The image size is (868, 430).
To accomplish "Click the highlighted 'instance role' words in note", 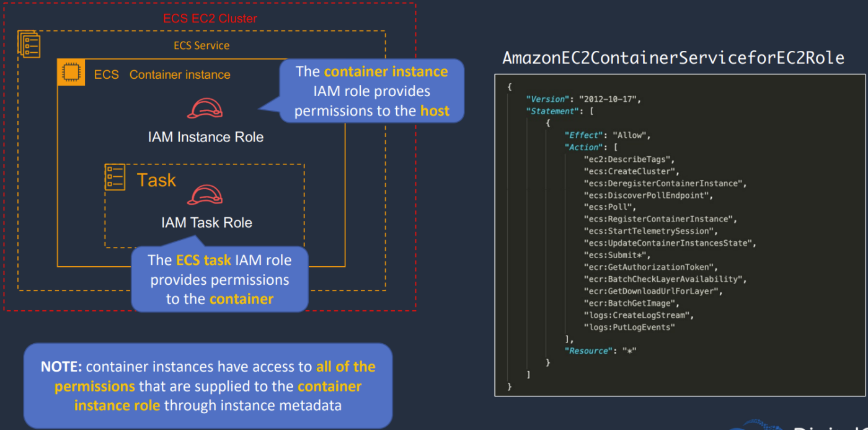I will [117, 405].
